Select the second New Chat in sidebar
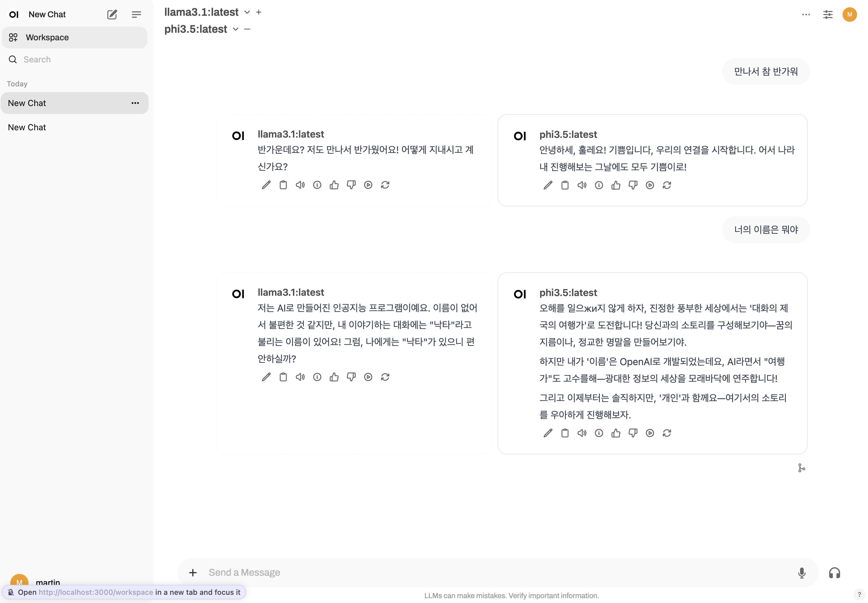868x603 pixels. [x=27, y=127]
